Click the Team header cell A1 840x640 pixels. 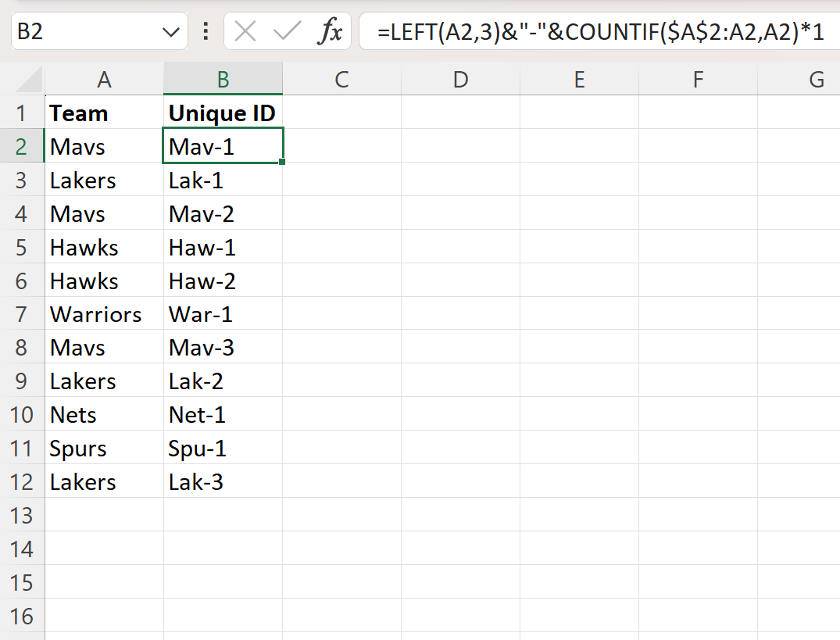(x=104, y=113)
